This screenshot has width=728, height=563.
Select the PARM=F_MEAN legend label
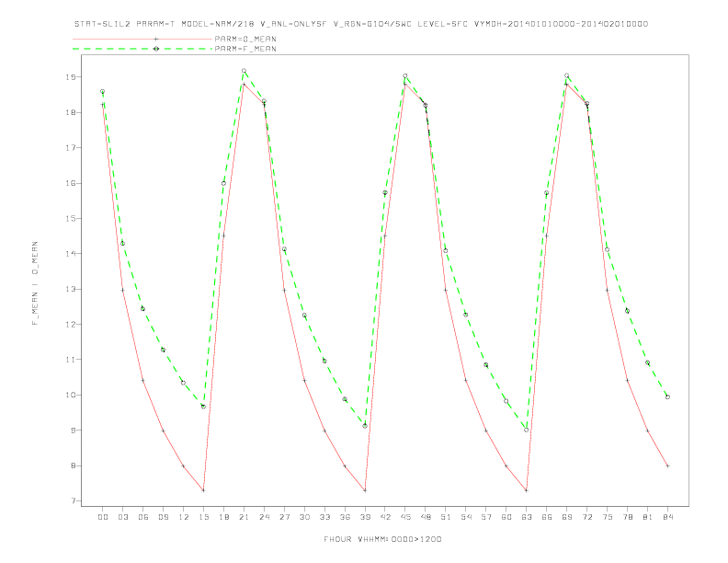tap(245, 49)
